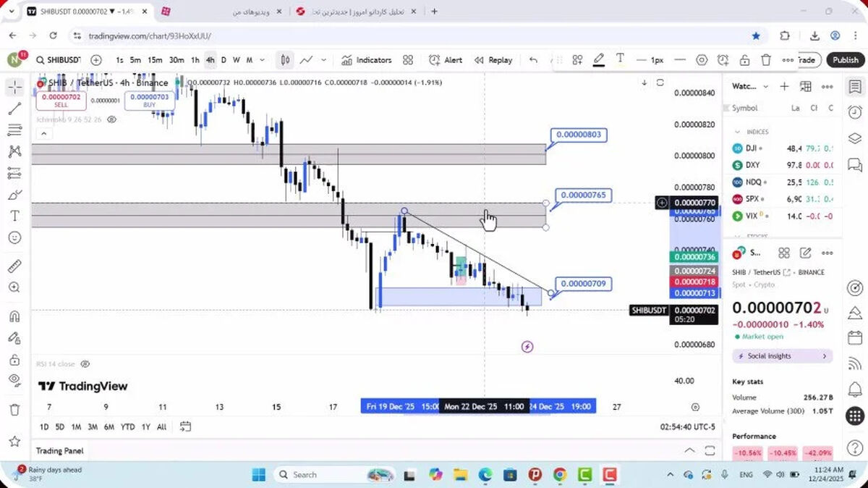Open the emoji icons tool
The image size is (868, 488).
[x=14, y=237]
